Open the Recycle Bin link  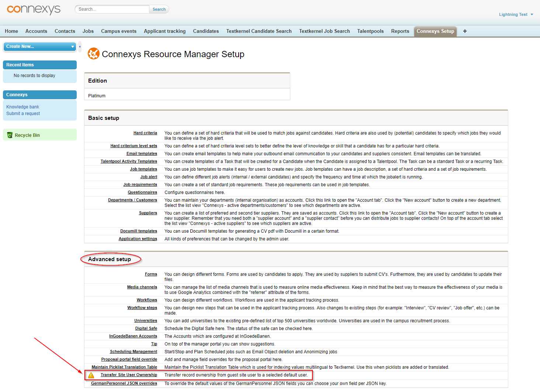pyautogui.click(x=27, y=135)
